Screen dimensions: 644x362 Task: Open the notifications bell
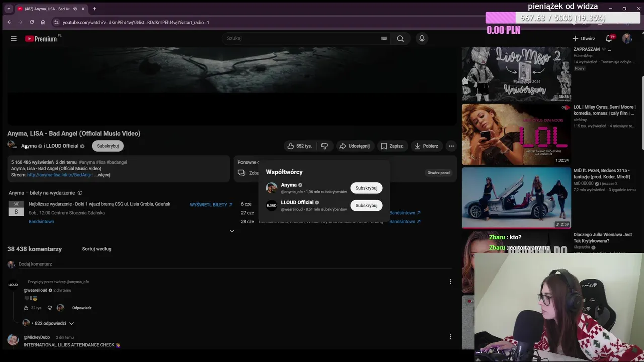[609, 39]
